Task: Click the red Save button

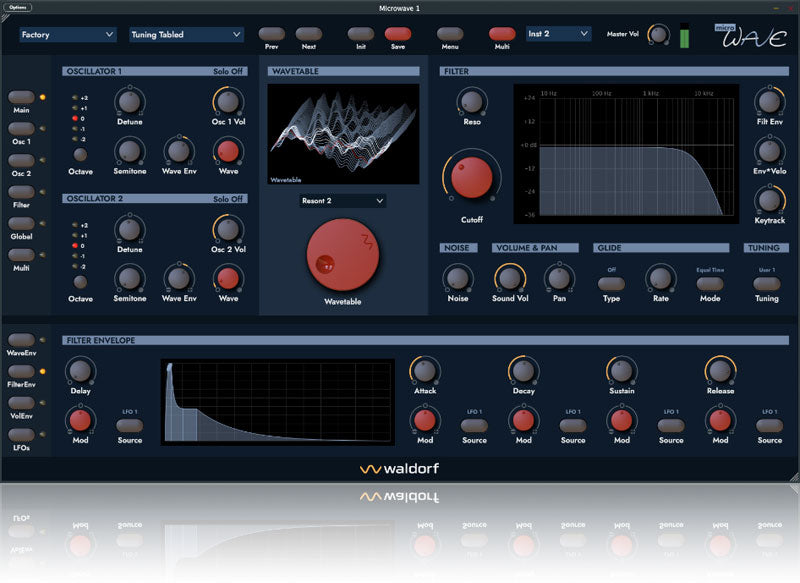Action: (398, 34)
